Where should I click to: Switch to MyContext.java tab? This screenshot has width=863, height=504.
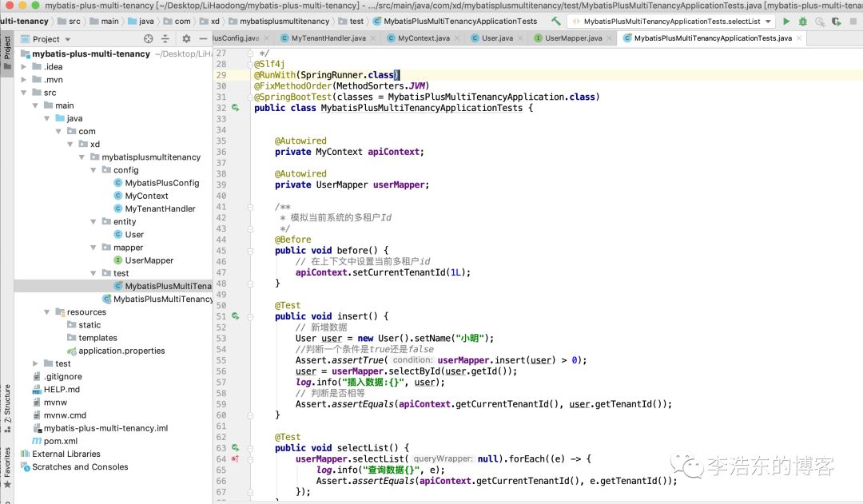(x=424, y=38)
